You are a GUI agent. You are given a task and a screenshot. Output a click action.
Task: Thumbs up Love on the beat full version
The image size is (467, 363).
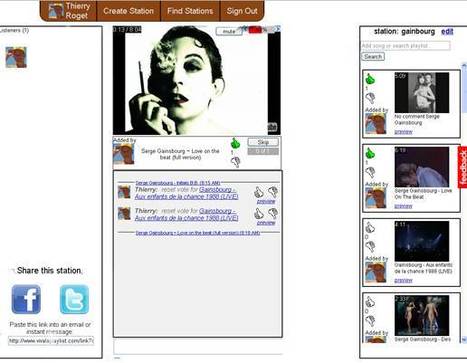click(235, 143)
